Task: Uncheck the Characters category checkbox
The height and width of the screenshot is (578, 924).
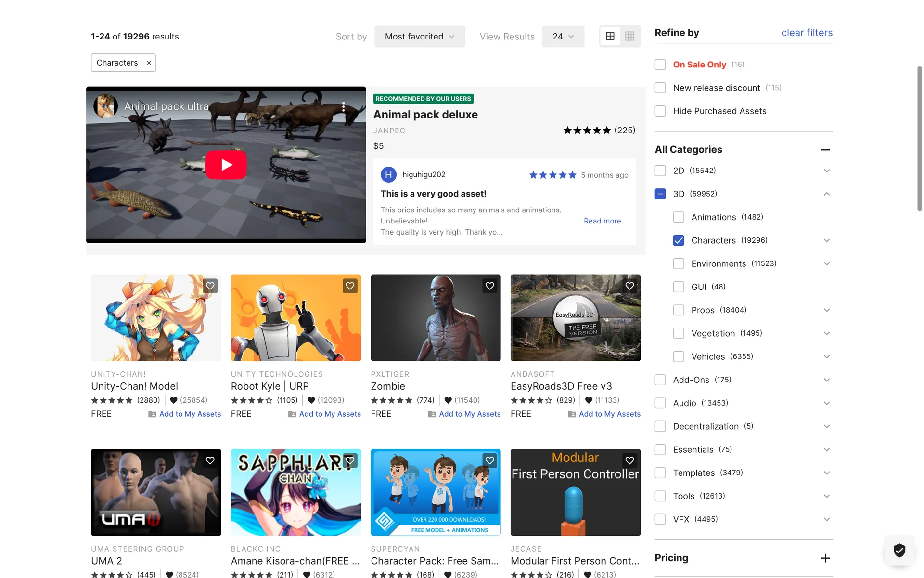Action: point(679,240)
